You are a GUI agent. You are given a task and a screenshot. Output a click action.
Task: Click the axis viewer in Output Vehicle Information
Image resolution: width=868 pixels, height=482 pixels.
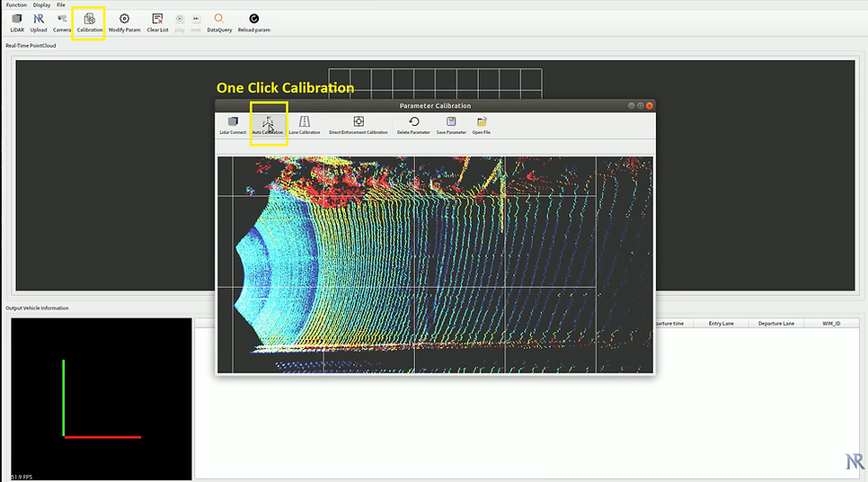102,399
